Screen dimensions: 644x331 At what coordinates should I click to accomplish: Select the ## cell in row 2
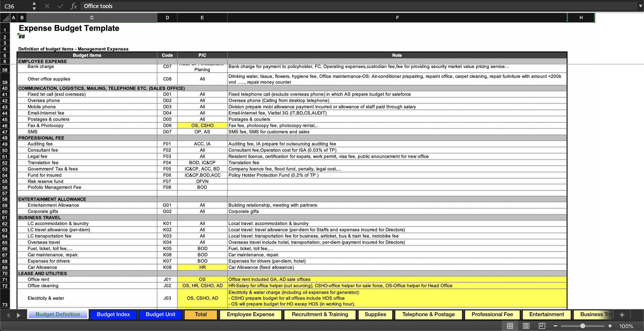click(22, 37)
